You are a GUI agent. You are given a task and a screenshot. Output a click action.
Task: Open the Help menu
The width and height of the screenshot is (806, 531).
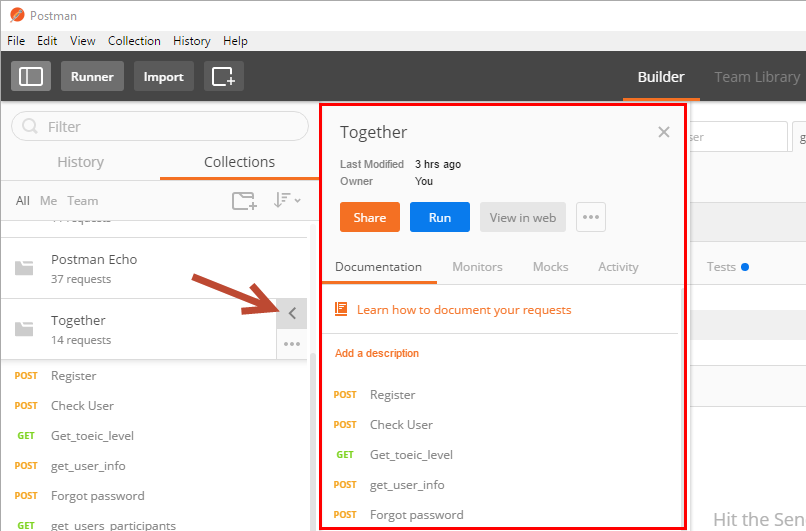[x=235, y=41]
